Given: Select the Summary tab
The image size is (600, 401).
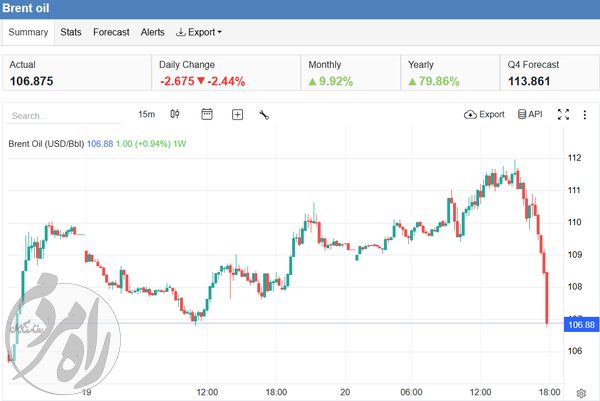Looking at the screenshot, I should click(x=28, y=32).
